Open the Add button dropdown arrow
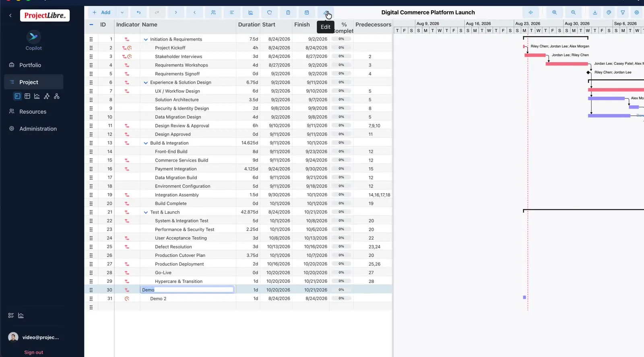The width and height of the screenshot is (644, 357). pos(122,12)
